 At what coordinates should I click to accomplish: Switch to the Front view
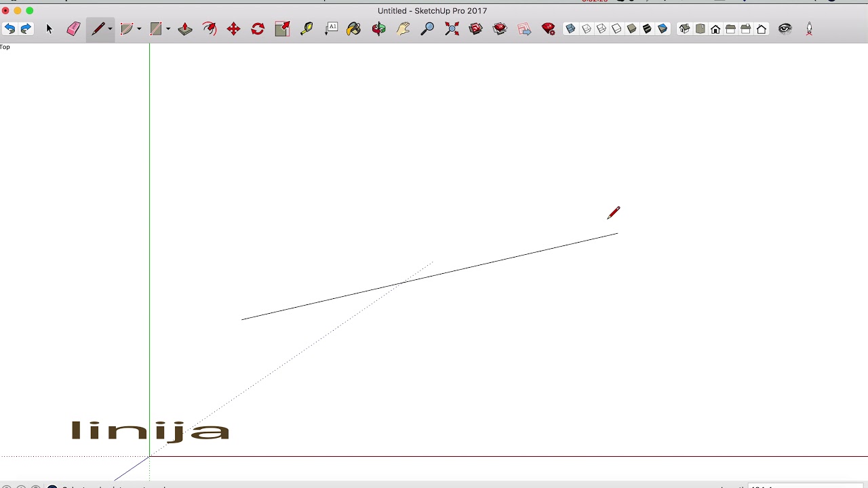click(x=715, y=28)
